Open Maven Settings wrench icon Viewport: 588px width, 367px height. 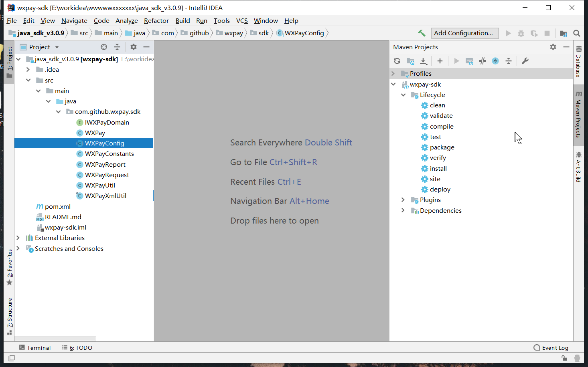click(x=525, y=61)
